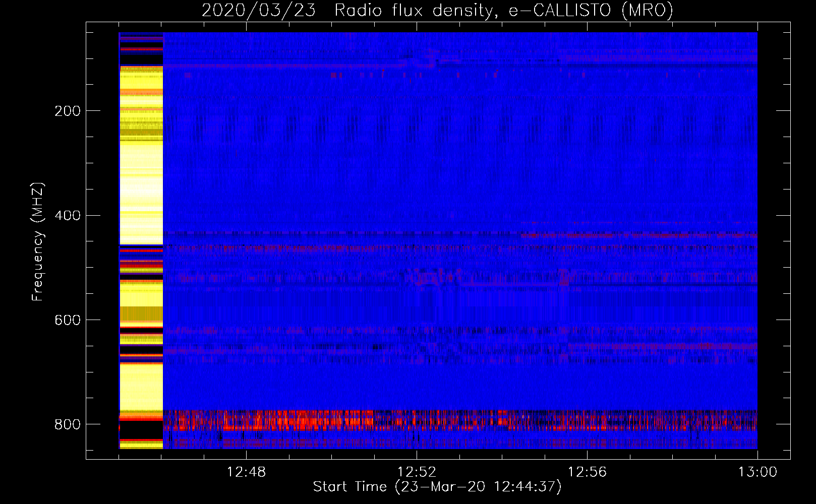Screen dimensions: 816x504
Task: Click the 'Frequency (MHZ)' y-axis label
Action: click(37, 241)
